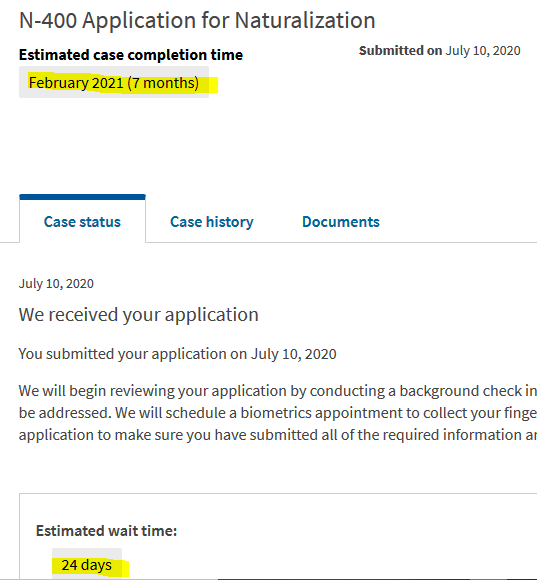Screen dimensions: 537x580
Task: Click the N-400 Application for Naturalization title
Action: pyautogui.click(x=197, y=20)
